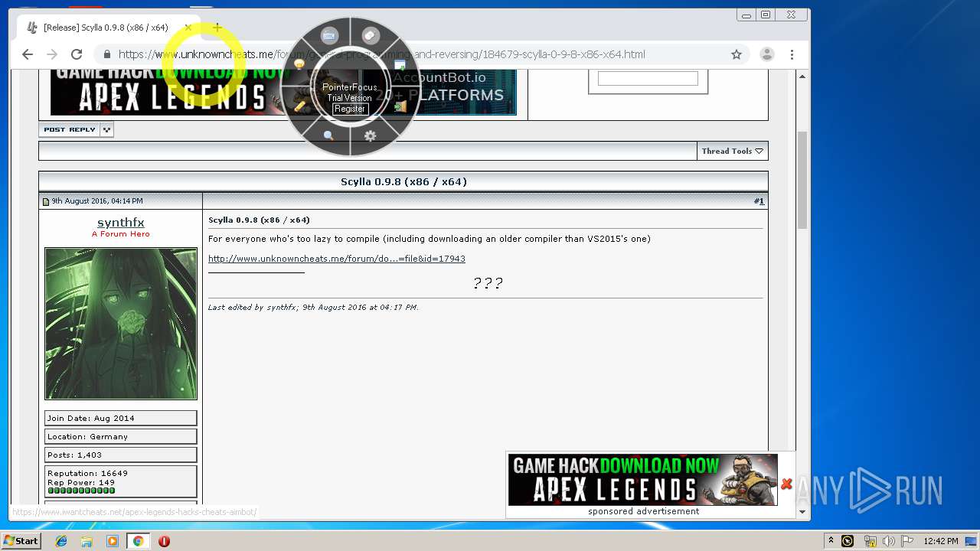Image resolution: width=980 pixels, height=551 pixels.
Task: Click the post status icon beside date
Action: (46, 201)
